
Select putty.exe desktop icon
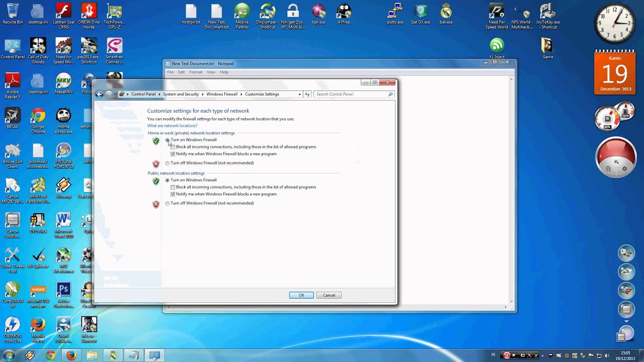pyautogui.click(x=395, y=14)
